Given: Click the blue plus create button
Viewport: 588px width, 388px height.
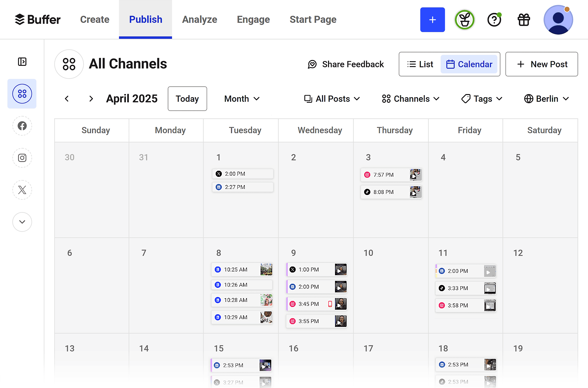Looking at the screenshot, I should tap(432, 20).
